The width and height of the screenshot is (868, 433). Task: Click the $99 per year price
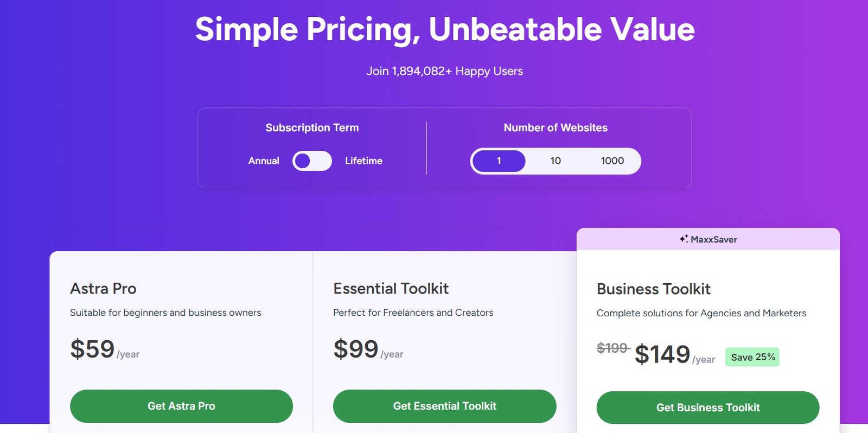pos(356,349)
